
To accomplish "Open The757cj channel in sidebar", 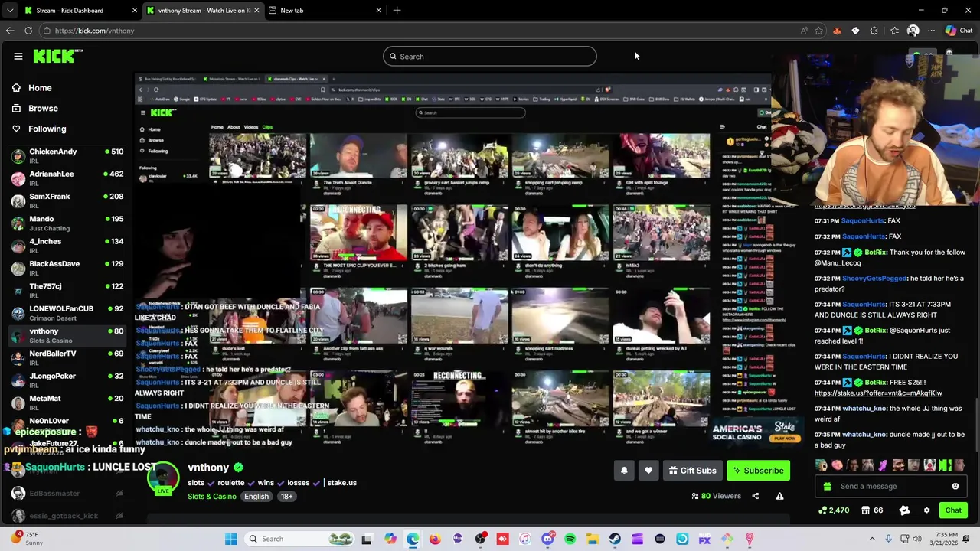I will (67, 291).
